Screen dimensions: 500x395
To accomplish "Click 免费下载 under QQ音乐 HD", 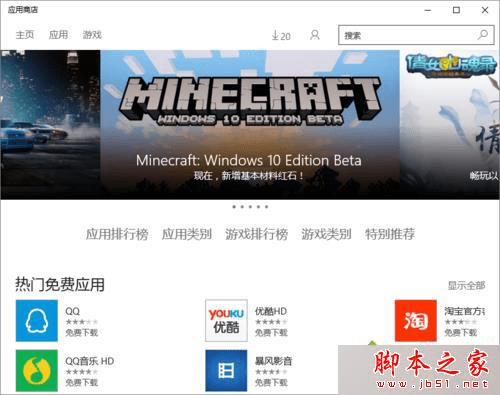I will (82, 382).
